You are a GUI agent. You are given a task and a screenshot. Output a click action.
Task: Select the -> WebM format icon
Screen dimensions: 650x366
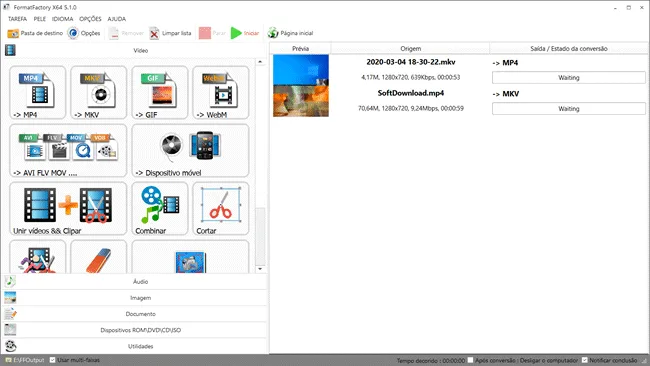point(221,92)
